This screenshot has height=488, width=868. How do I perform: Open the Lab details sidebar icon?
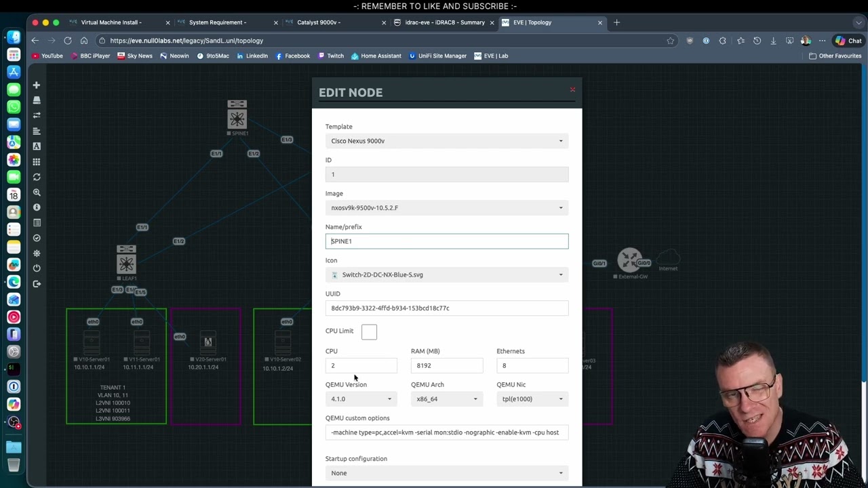tap(37, 223)
